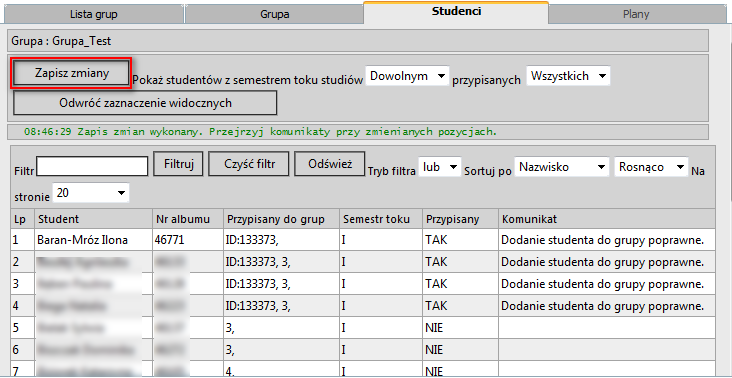Click the green Zapis zmian wykonany status message
Viewport: 732px width, 378px height.
[x=260, y=132]
